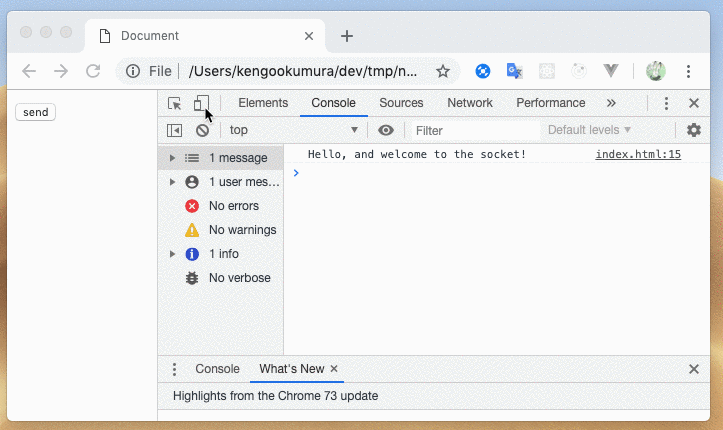The width and height of the screenshot is (723, 430).
Task: Click the eye live expression icon
Action: tap(386, 130)
